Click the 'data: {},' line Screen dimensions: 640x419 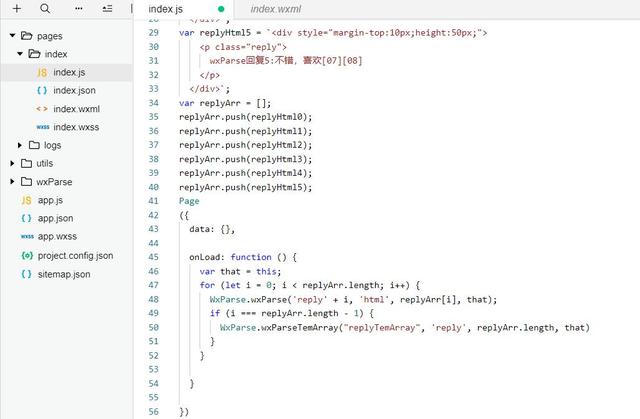[x=212, y=229]
